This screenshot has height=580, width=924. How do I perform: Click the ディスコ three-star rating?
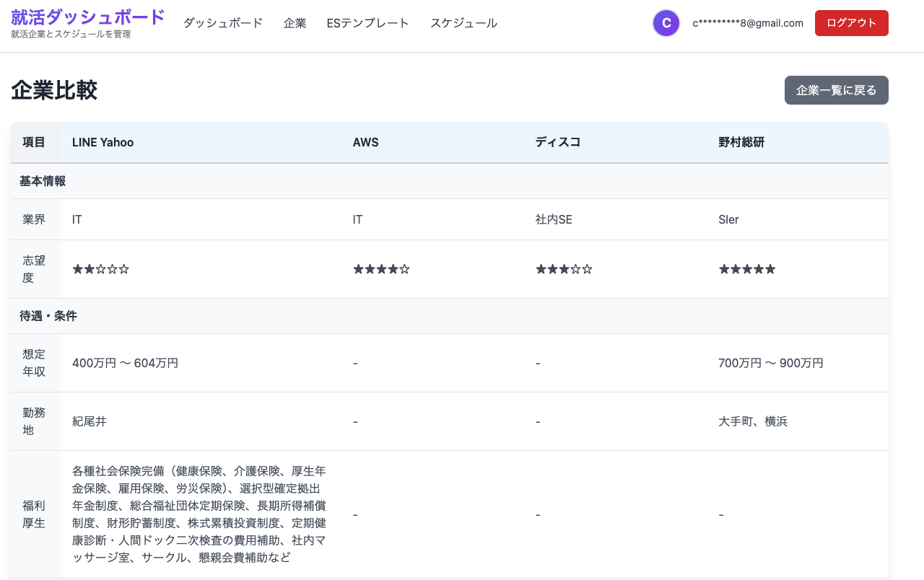tap(564, 269)
